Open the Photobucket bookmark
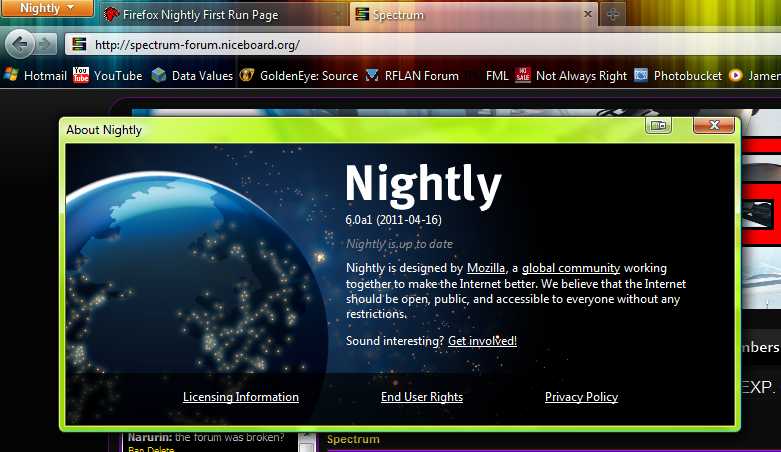 coord(678,76)
